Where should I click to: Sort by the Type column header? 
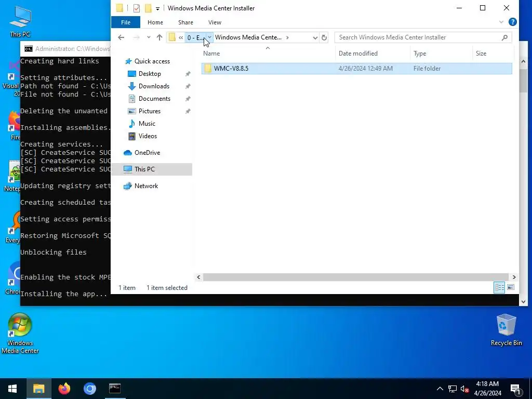441,54
